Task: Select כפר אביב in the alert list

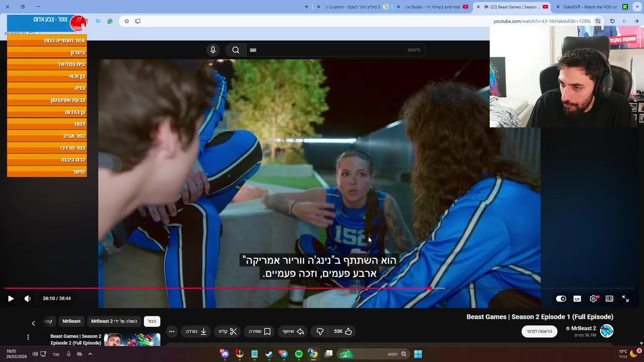Action: pyautogui.click(x=47, y=136)
